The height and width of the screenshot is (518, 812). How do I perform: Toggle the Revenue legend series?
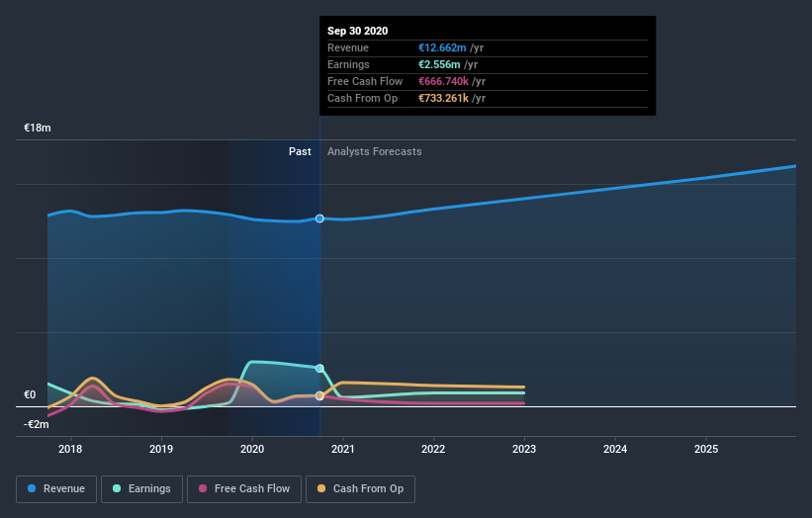pos(56,489)
